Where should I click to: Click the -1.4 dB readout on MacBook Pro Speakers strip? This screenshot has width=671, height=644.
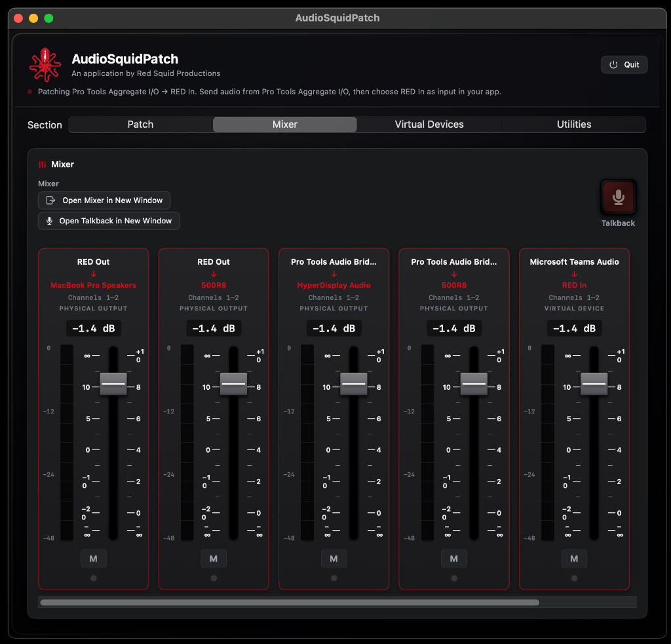tap(93, 328)
